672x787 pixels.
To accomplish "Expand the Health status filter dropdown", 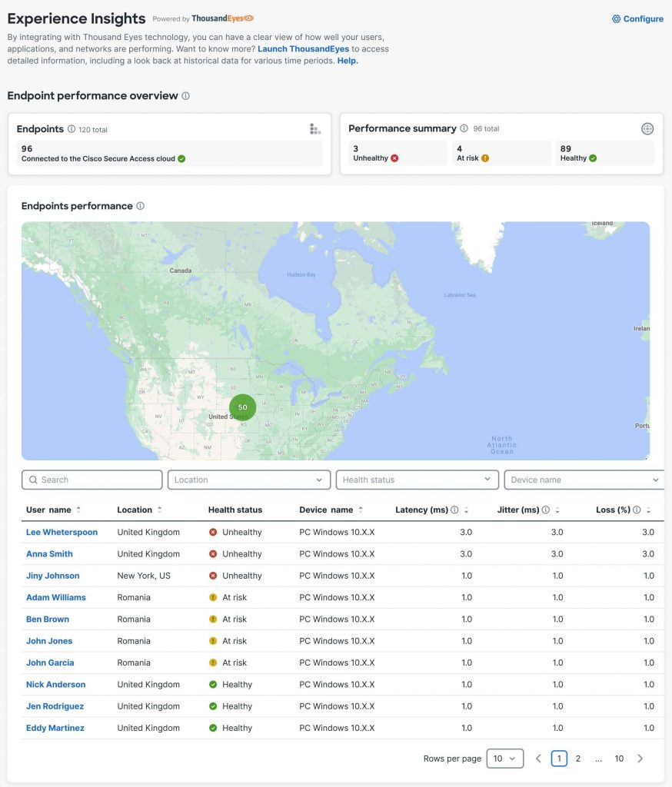I will click(417, 480).
